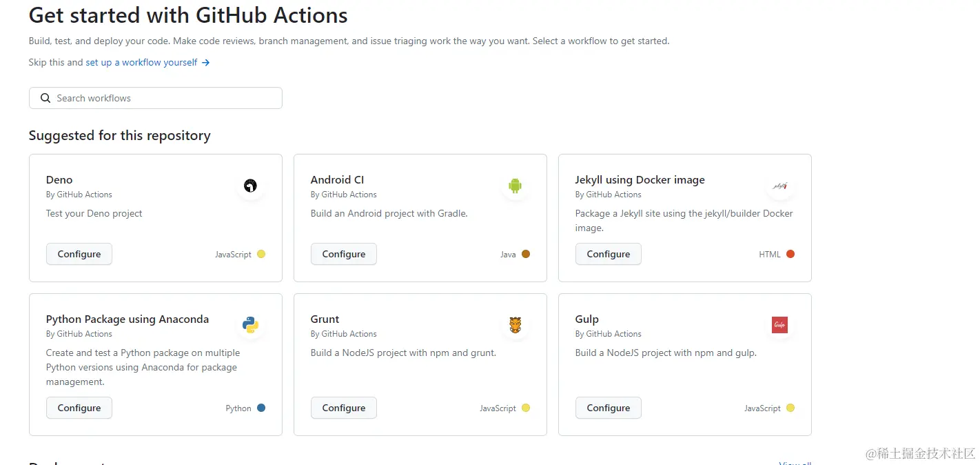Viewport: 980px width, 465px height.
Task: Click the Python logo icon
Action: 250,325
